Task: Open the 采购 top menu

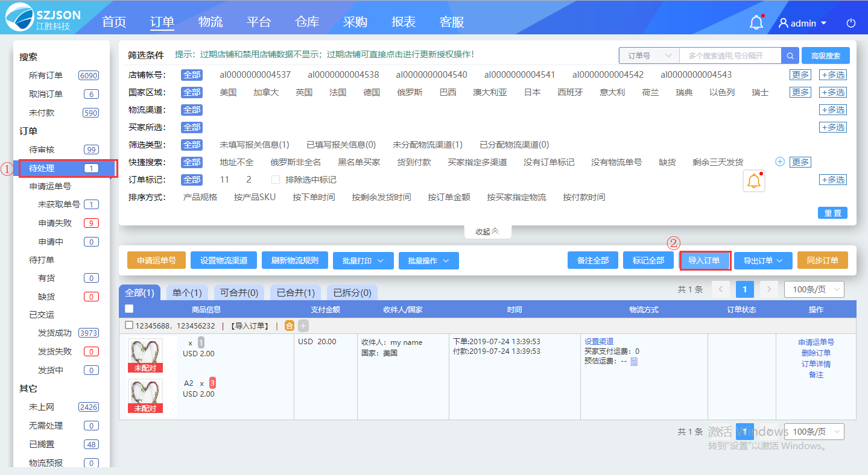Action: pos(355,22)
